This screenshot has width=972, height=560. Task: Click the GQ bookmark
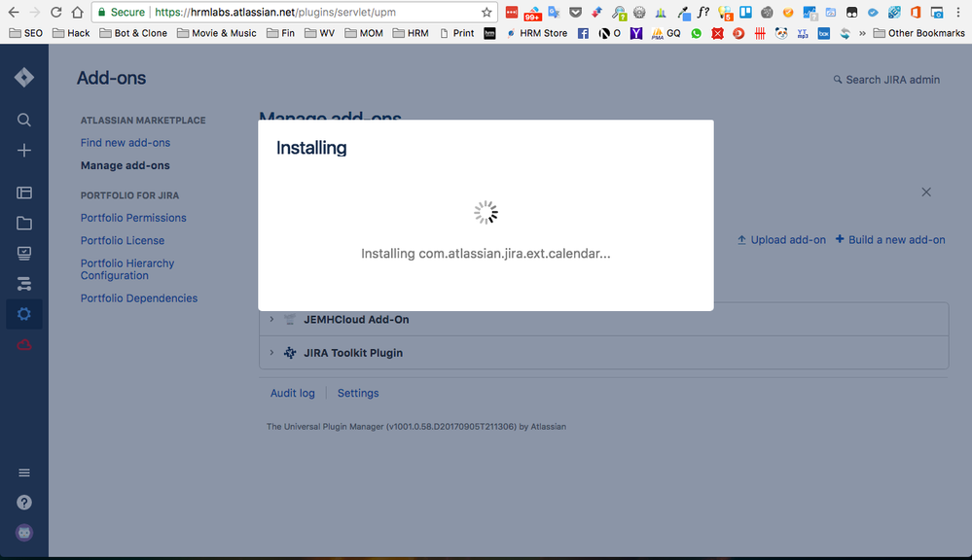click(666, 33)
